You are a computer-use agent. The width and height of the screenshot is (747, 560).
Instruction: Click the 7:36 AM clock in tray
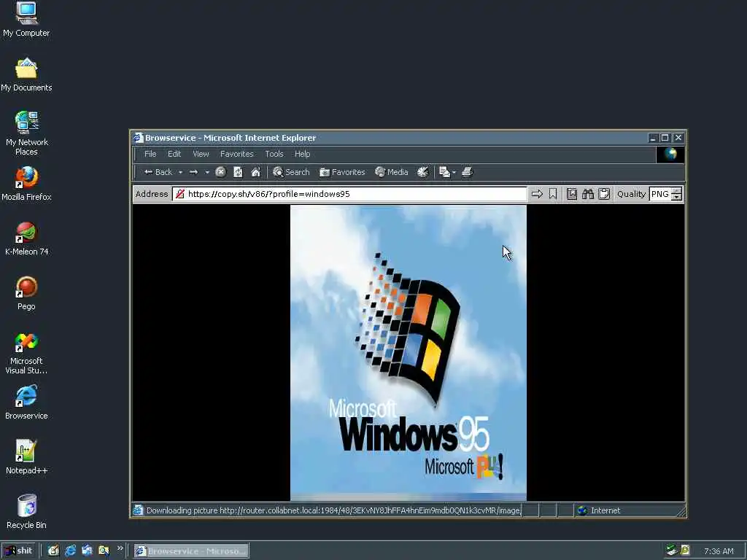(719, 551)
